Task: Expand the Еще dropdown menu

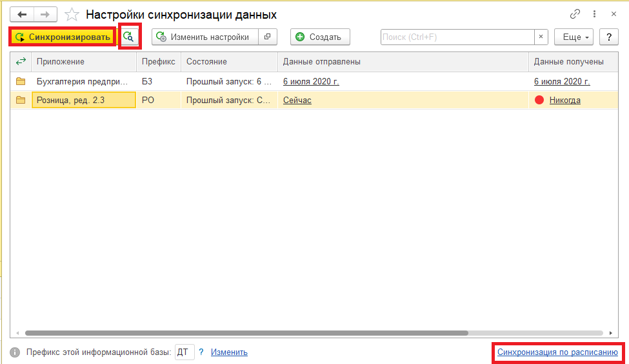Action: 574,37
